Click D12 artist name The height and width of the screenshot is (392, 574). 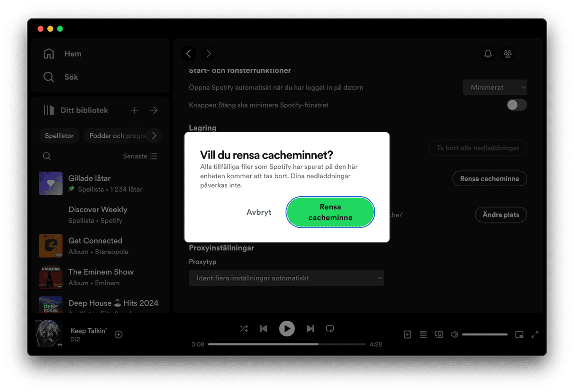75,339
